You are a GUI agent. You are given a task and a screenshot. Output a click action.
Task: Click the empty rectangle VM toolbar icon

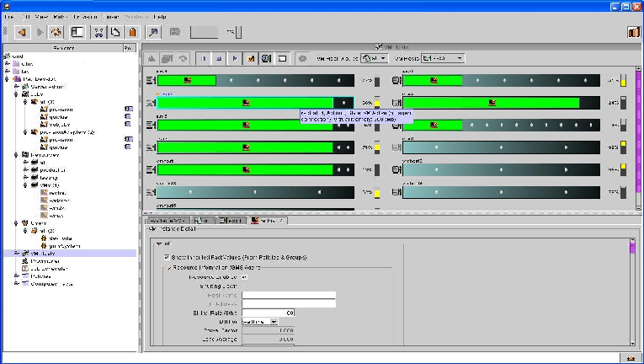[282, 58]
